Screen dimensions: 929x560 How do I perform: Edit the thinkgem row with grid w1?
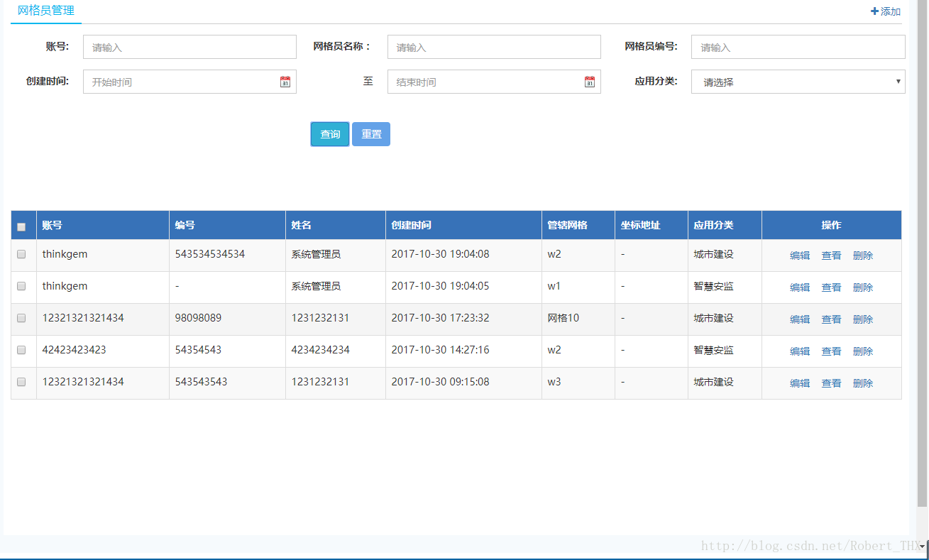coord(800,287)
